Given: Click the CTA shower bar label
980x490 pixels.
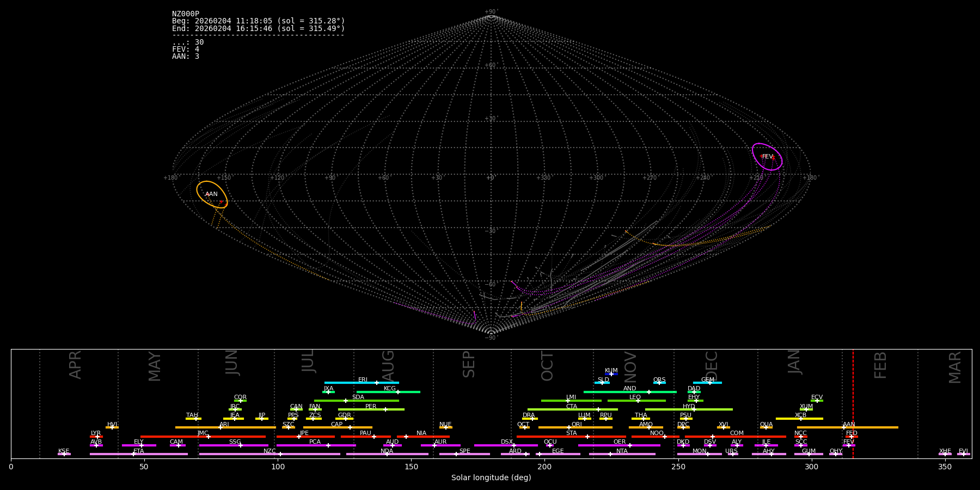Looking at the screenshot, I should (571, 407).
